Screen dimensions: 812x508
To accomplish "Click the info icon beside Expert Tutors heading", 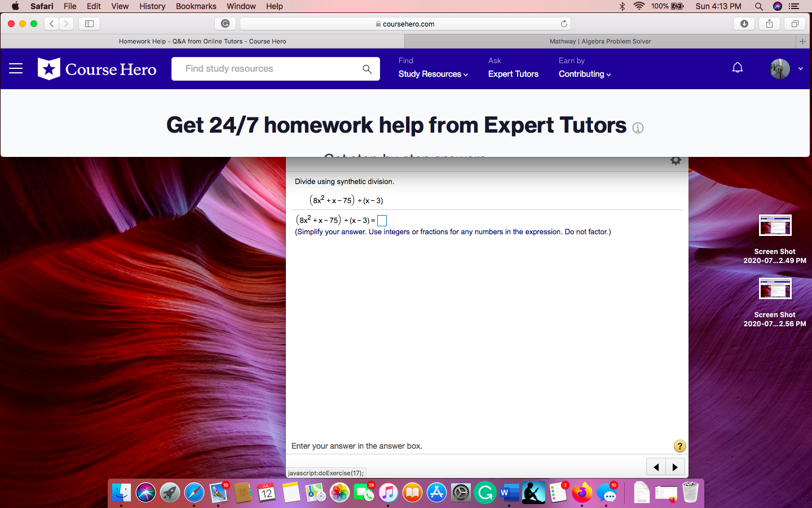I will pos(638,128).
